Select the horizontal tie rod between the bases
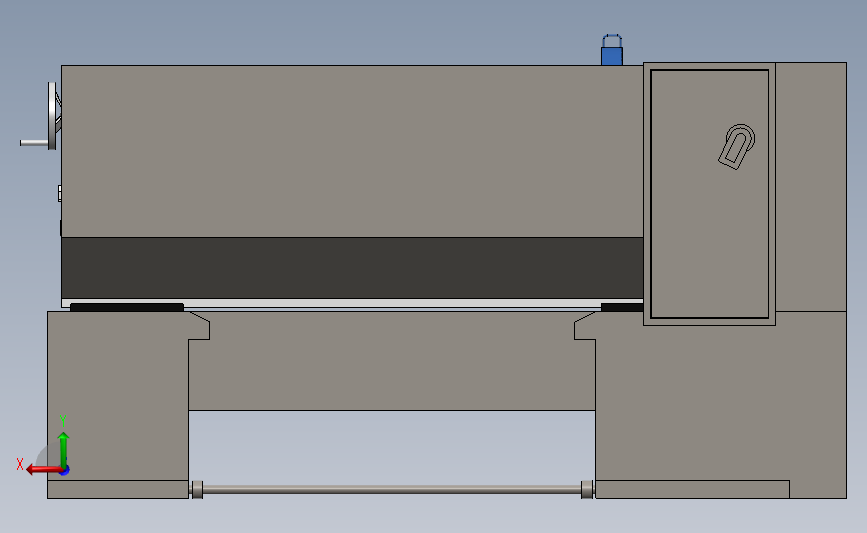This screenshot has height=533, width=867. (392, 489)
